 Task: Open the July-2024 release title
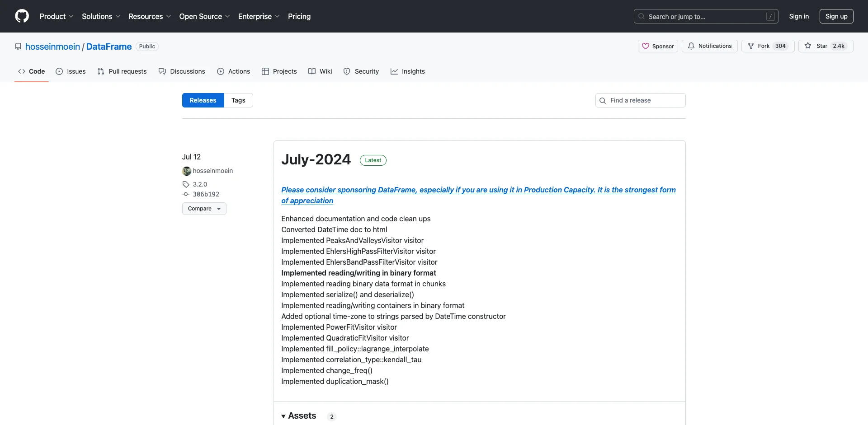(316, 159)
